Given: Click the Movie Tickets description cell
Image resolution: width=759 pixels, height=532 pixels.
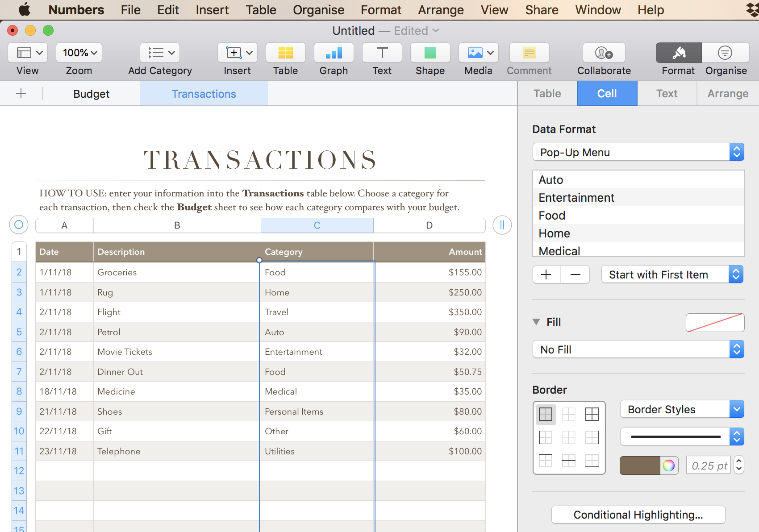Looking at the screenshot, I should (177, 352).
